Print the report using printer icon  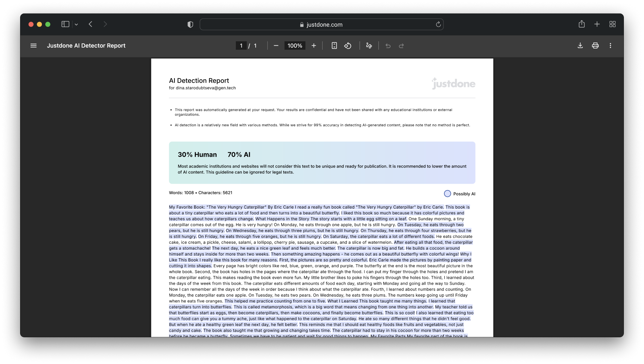click(x=595, y=46)
